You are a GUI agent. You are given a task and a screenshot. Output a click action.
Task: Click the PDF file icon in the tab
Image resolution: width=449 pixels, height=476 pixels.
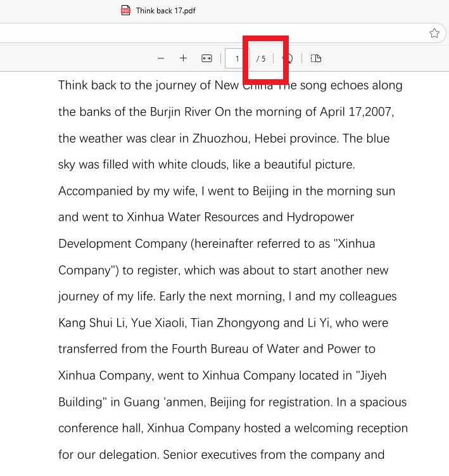pos(125,10)
